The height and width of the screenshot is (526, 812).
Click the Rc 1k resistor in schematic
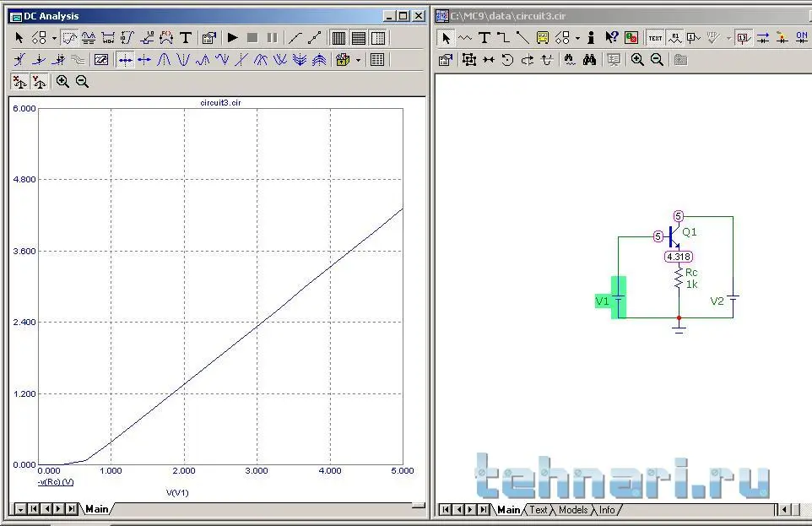tap(679, 279)
